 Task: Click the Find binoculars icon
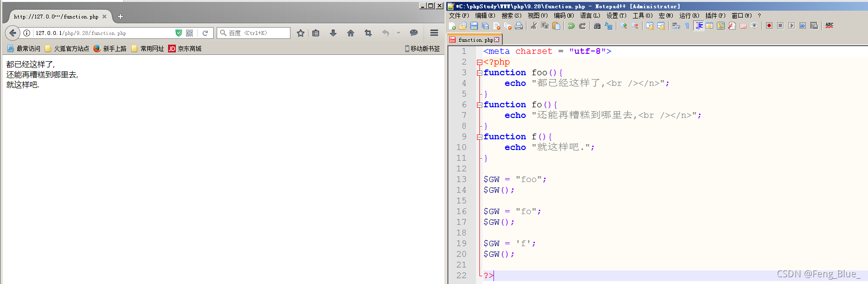(x=597, y=26)
